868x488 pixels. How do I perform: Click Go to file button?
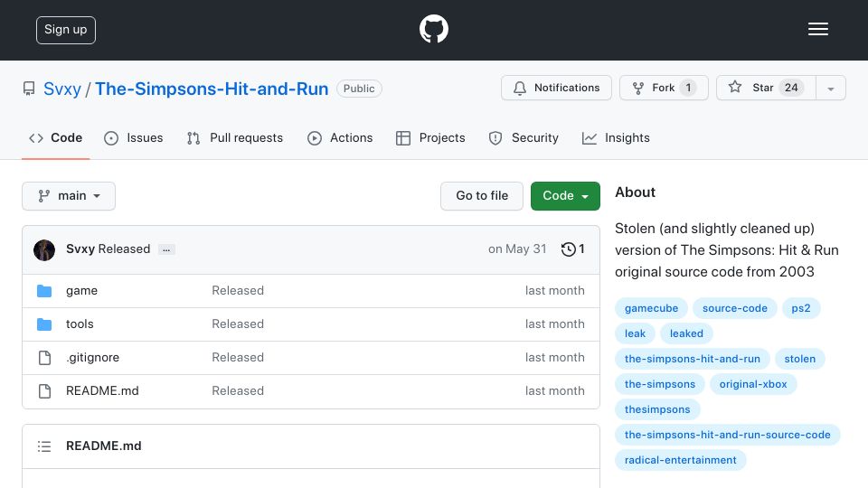482,196
